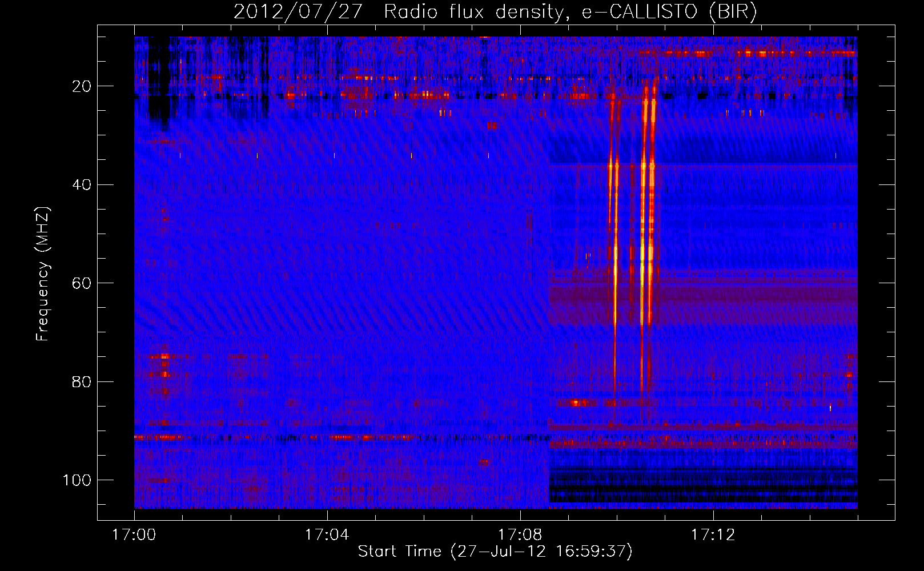Viewport: 924px width, 571px height.
Task: Click the "Start Time (27-Jul-12 16:59:37)" label
Action: click(495, 552)
